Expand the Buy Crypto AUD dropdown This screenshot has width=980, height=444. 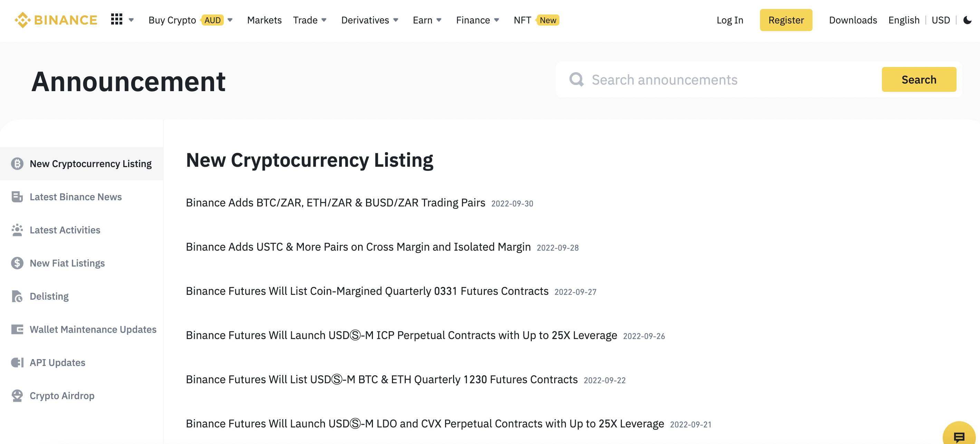[x=231, y=20]
